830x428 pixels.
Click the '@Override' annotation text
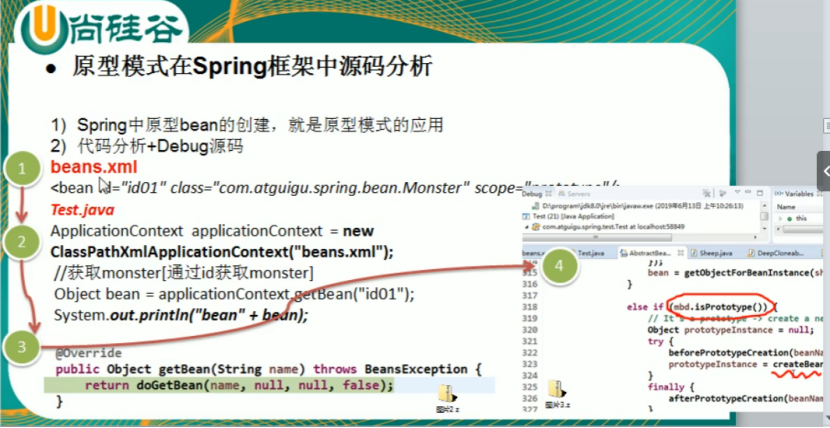point(89,353)
